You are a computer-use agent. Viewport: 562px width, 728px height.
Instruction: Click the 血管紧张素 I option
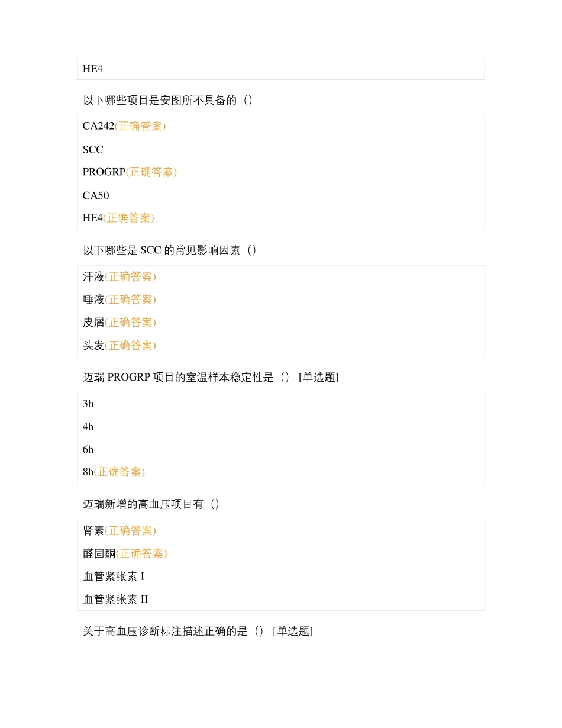pos(114,576)
